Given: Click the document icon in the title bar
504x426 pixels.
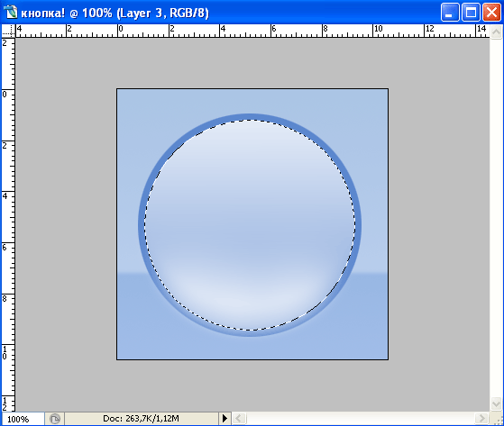Looking at the screenshot, I should (11, 13).
